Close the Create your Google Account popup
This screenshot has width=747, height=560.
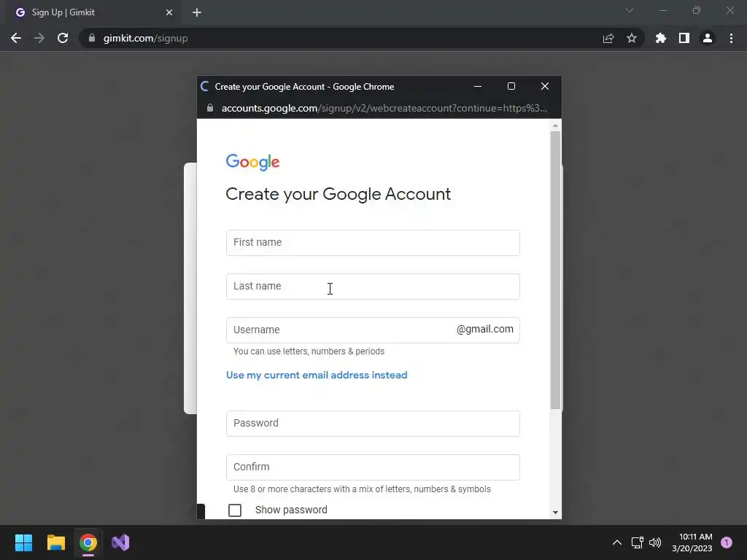click(545, 86)
